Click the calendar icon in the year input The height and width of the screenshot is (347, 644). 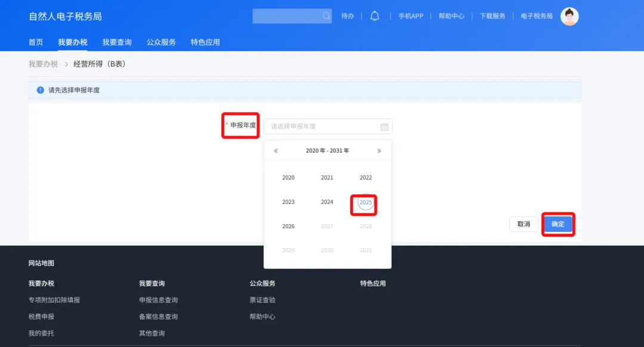[x=383, y=126]
